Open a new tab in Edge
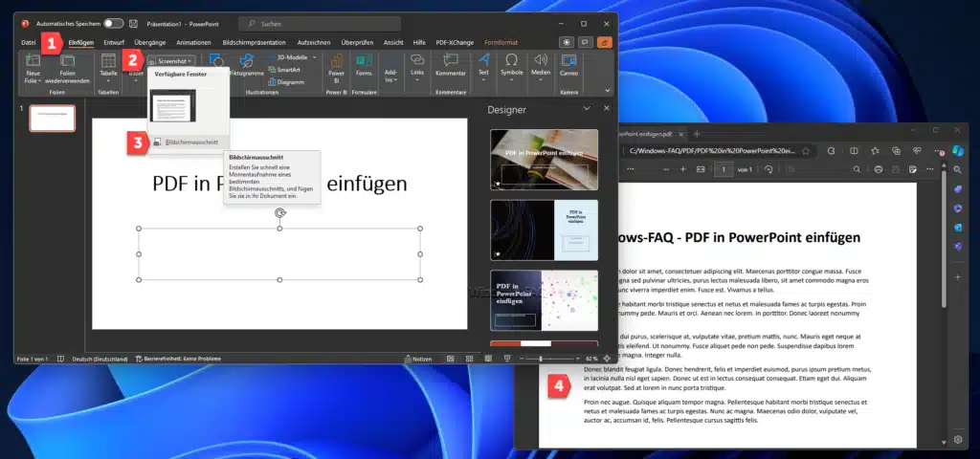 pyautogui.click(x=697, y=134)
